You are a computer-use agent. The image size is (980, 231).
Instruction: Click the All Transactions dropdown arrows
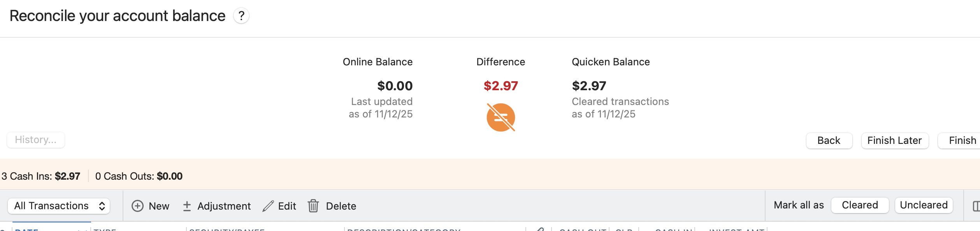point(102,206)
